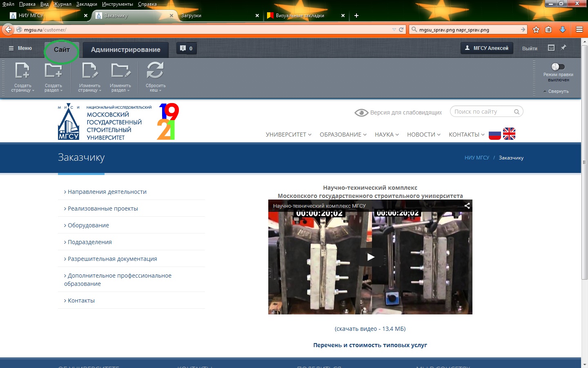
Task: Click the share icon on video
Action: pyautogui.click(x=467, y=206)
